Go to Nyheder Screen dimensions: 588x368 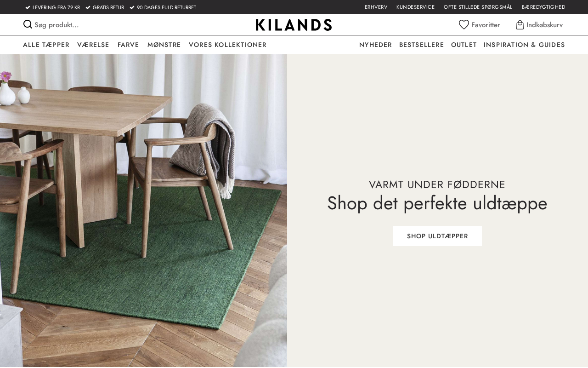point(375,45)
